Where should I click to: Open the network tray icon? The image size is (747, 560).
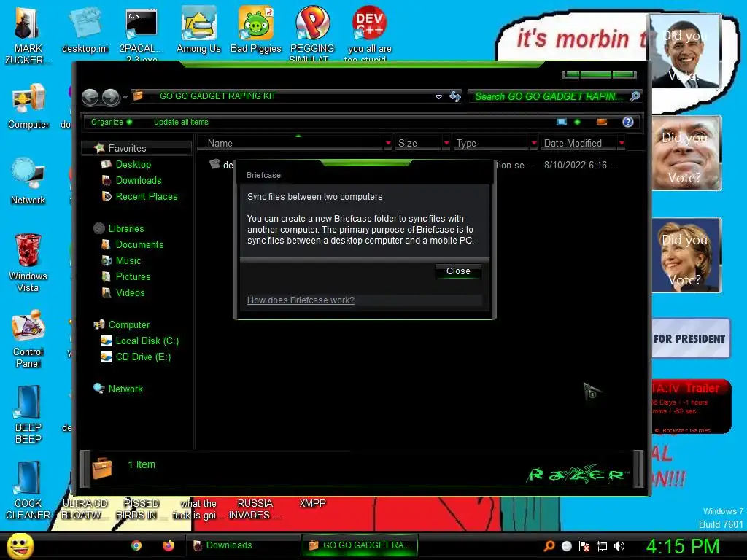[x=602, y=546]
